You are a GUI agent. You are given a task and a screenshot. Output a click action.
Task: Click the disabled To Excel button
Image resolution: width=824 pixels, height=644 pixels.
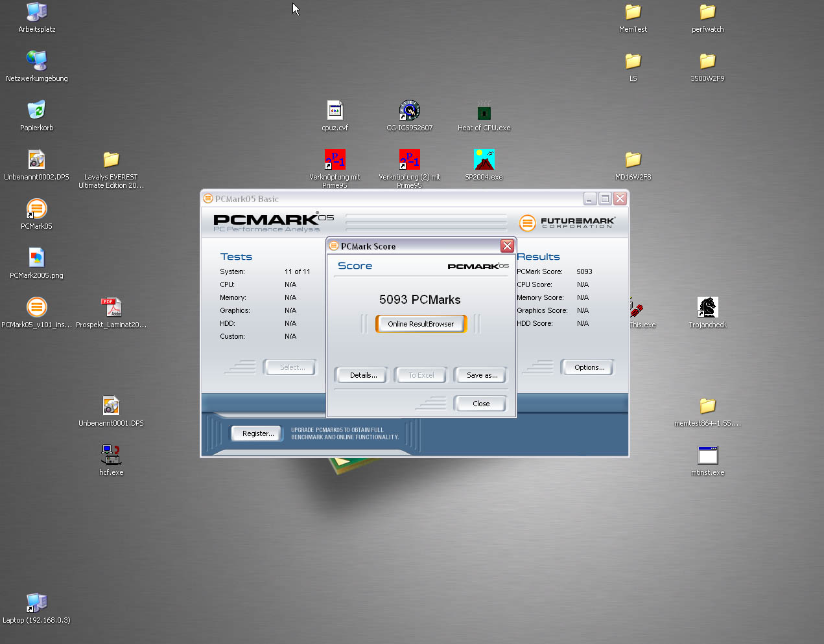point(421,375)
